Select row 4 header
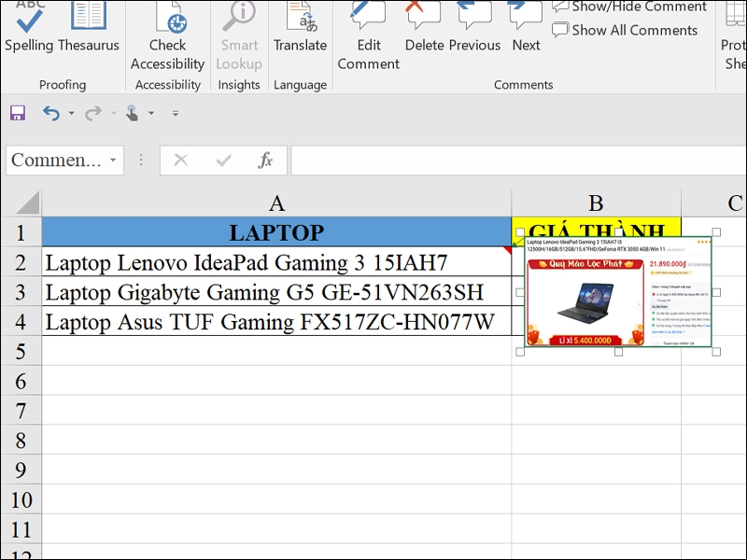Image resolution: width=747 pixels, height=560 pixels. (21, 321)
